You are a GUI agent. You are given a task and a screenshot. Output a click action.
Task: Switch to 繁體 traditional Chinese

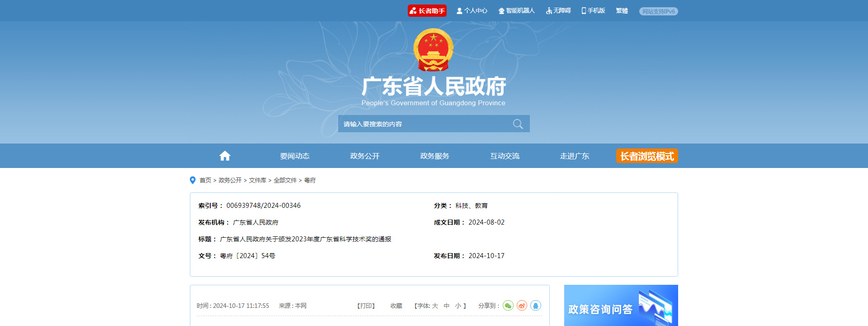(622, 11)
